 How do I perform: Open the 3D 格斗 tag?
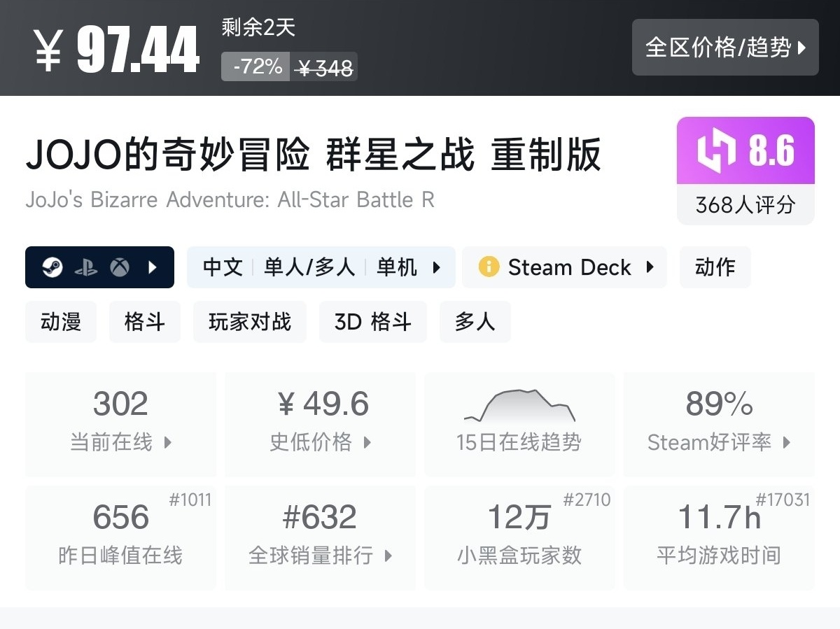(x=373, y=322)
